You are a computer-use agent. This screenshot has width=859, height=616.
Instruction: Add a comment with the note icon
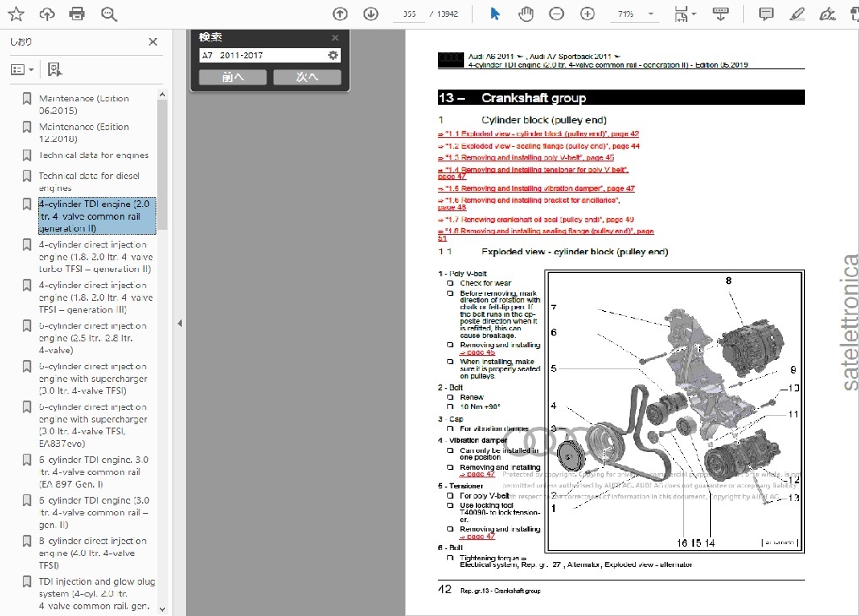pos(766,14)
